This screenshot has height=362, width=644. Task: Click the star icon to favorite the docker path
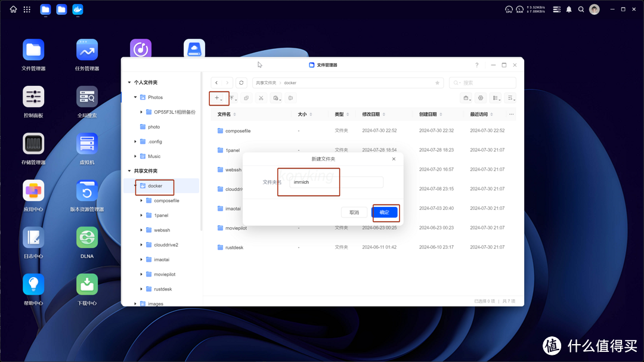click(x=437, y=83)
